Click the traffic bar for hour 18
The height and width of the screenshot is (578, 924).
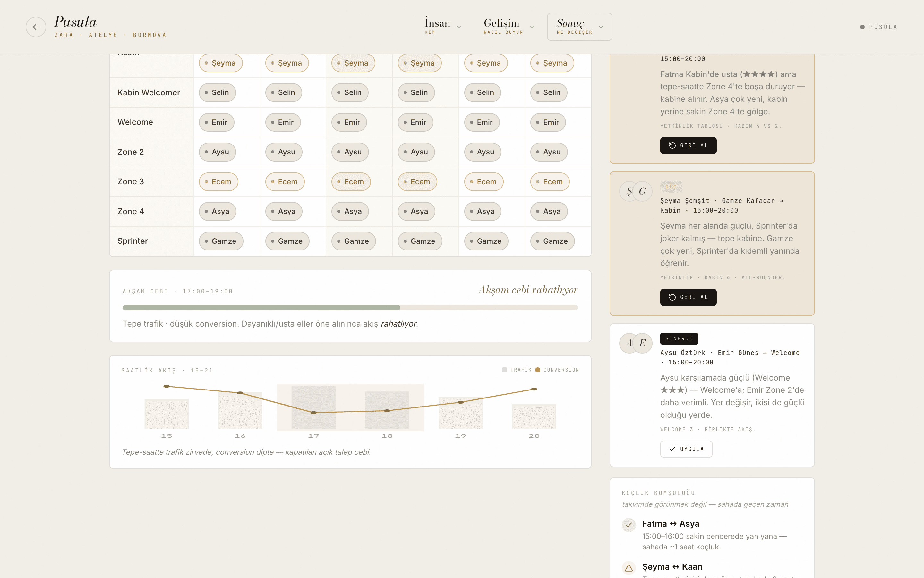(387, 410)
